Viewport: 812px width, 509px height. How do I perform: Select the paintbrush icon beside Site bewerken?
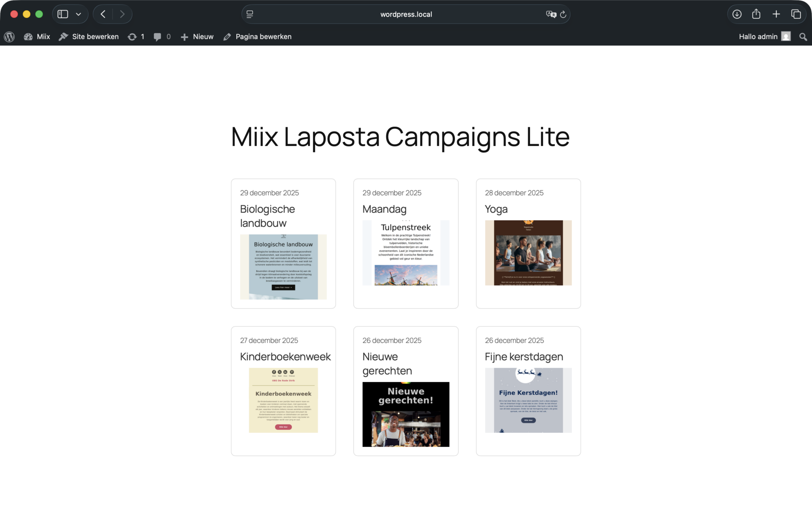tap(63, 36)
